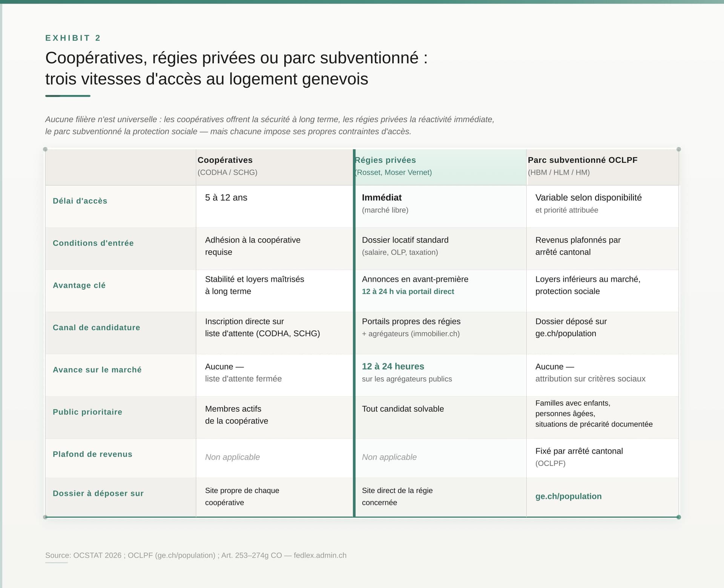Select the 'Délai d'accès' row label
Screen dimensions: 724x588
(x=80, y=201)
